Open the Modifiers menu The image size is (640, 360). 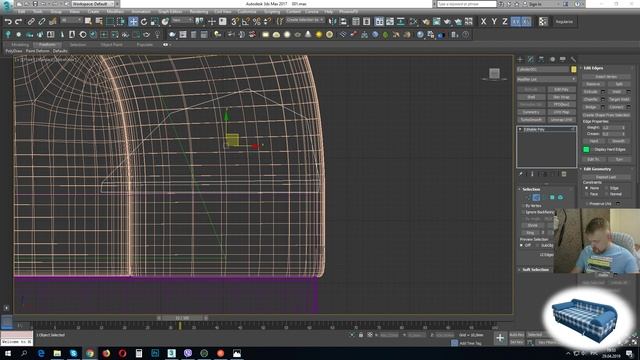click(115, 12)
